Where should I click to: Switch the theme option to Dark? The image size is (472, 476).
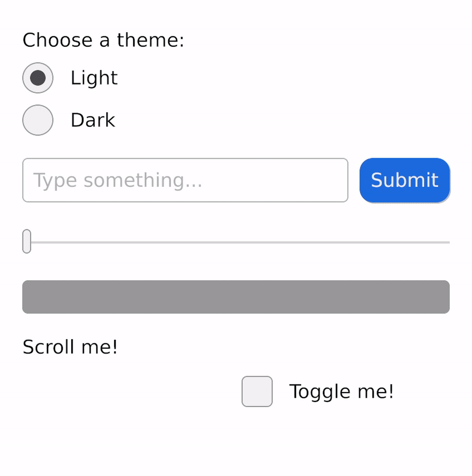(x=38, y=120)
